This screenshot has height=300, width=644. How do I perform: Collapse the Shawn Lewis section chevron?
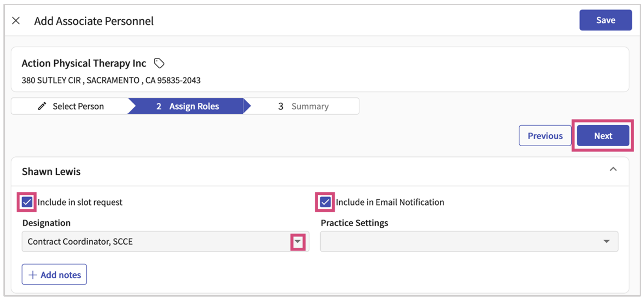point(613,169)
